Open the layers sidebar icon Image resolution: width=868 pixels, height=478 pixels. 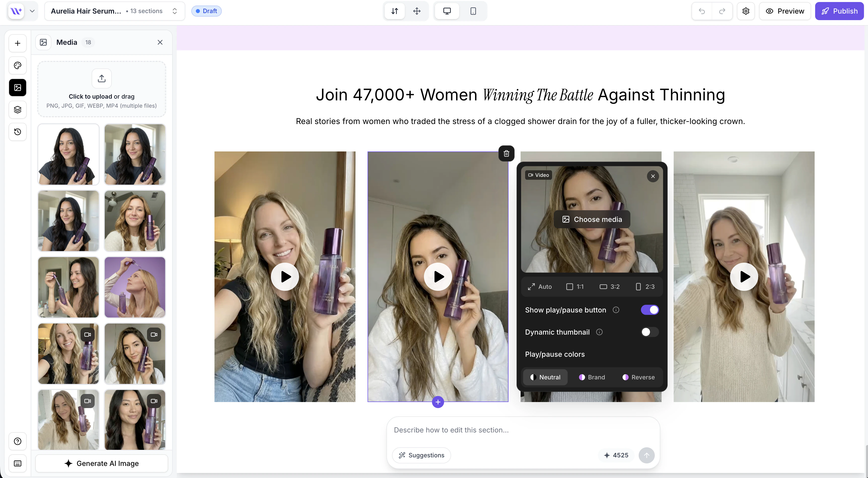[18, 109]
